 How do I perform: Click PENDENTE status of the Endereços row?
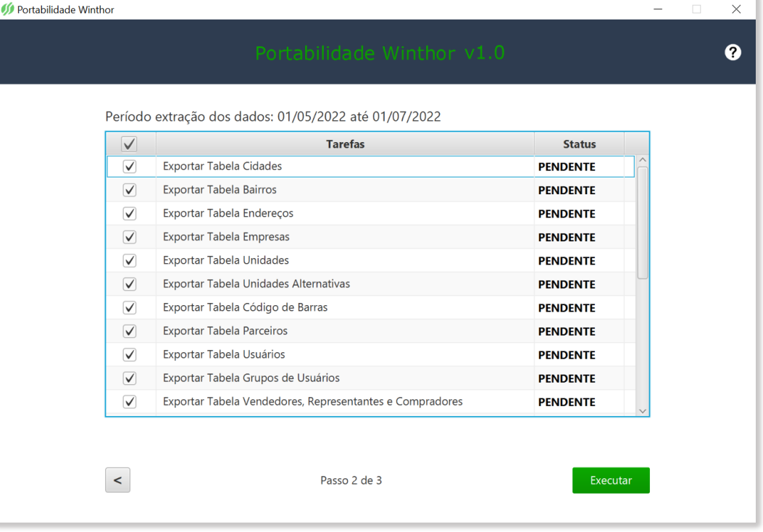567,214
